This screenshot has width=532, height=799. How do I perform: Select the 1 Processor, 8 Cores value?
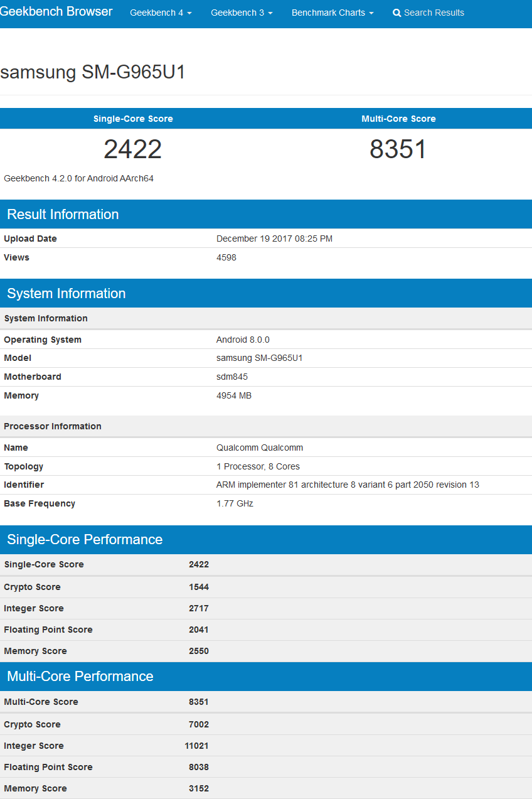click(258, 466)
